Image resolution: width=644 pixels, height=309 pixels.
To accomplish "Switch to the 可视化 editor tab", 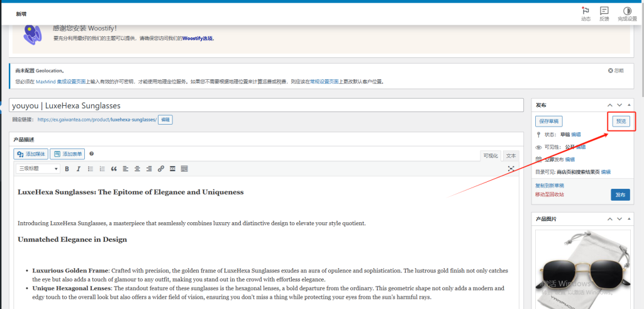I will click(491, 155).
